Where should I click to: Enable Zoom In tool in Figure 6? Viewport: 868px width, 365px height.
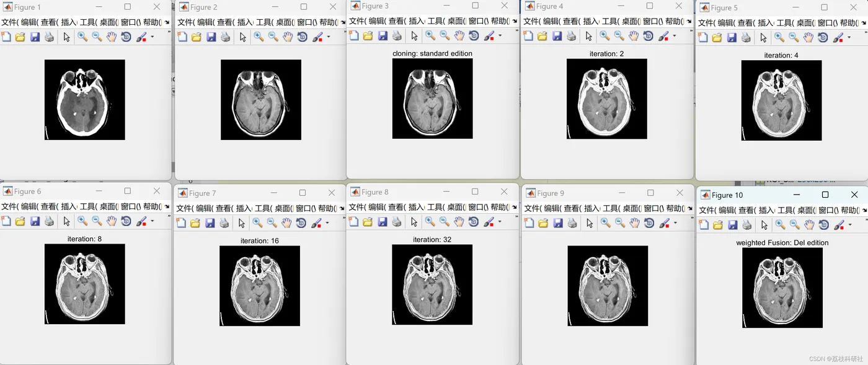82,221
